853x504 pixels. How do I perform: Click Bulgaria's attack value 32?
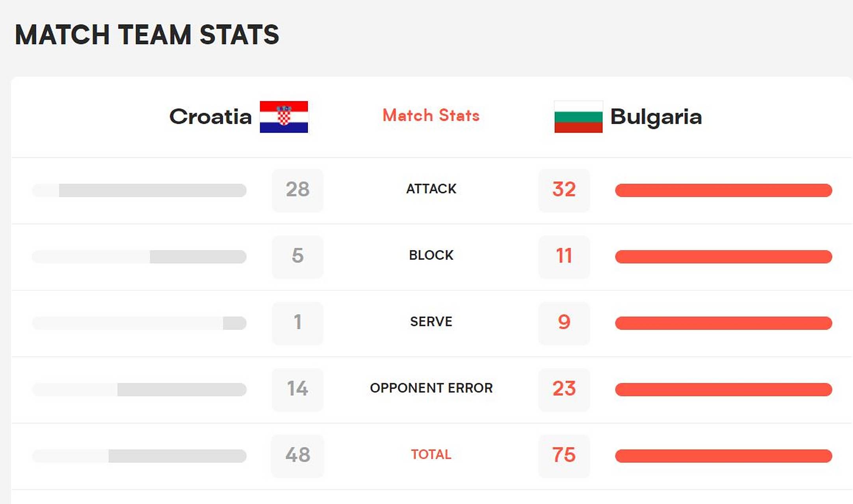tap(564, 190)
